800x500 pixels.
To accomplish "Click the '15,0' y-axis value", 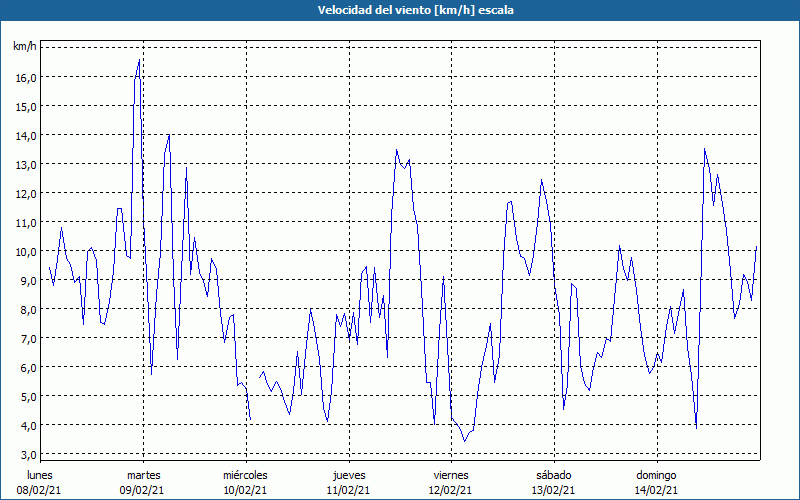I will click(26, 107).
